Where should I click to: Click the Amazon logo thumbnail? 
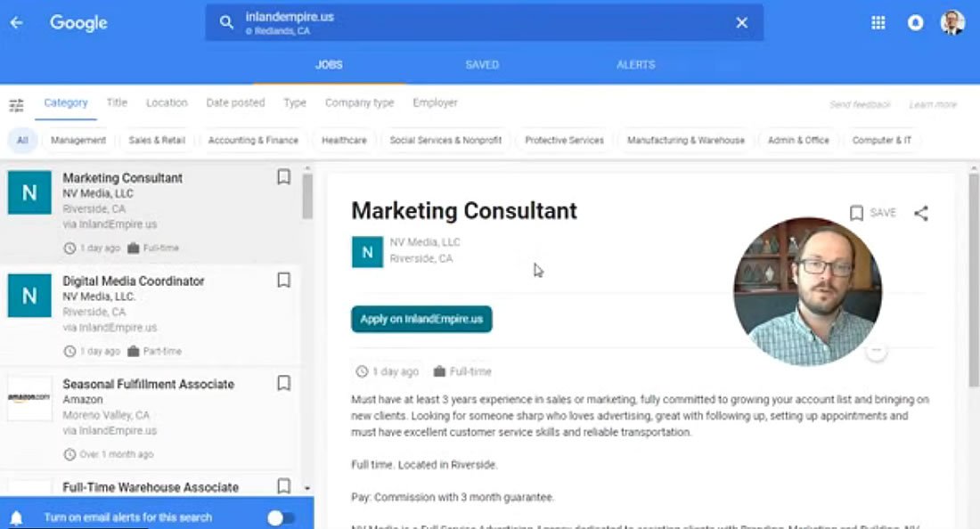tap(29, 398)
